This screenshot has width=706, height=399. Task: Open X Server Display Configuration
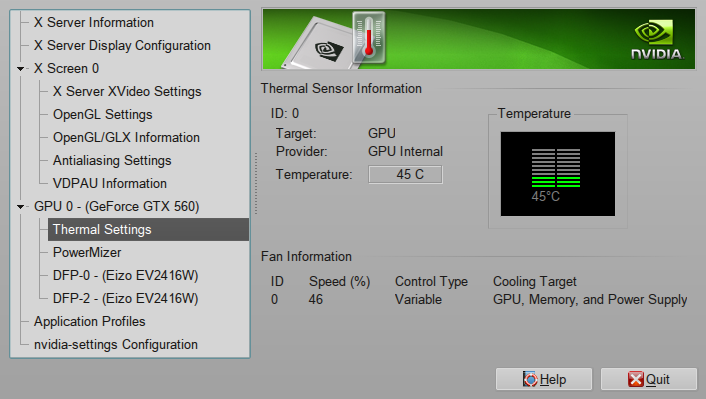122,45
